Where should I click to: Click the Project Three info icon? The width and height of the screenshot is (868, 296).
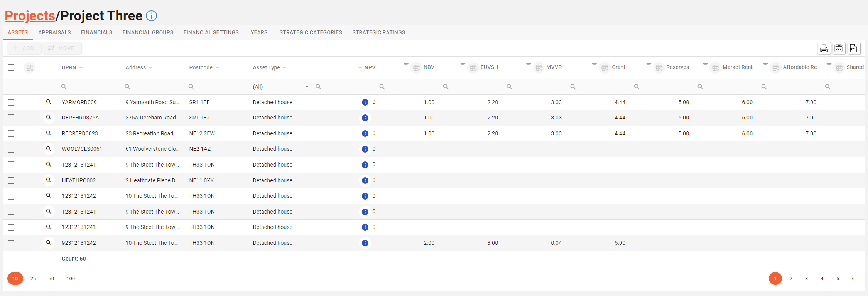tap(151, 16)
